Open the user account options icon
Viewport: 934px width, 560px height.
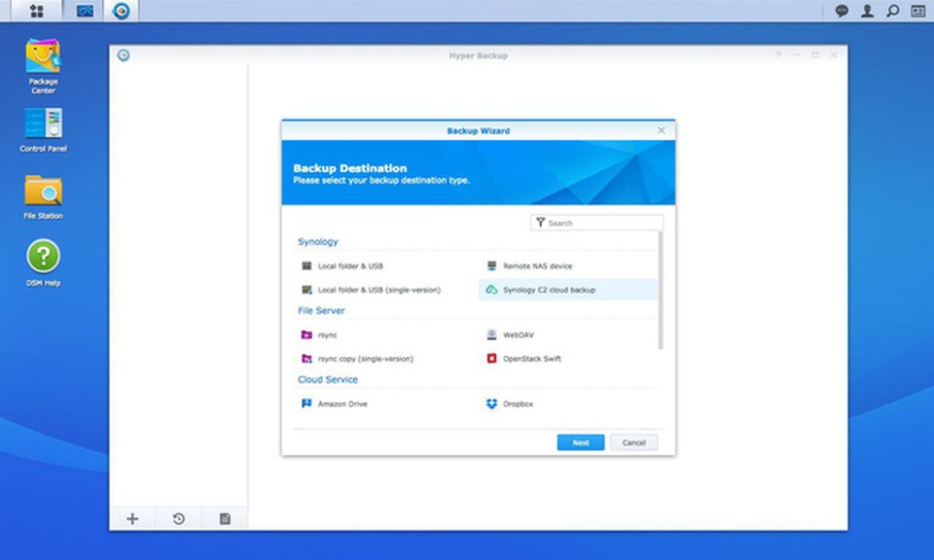(x=867, y=11)
